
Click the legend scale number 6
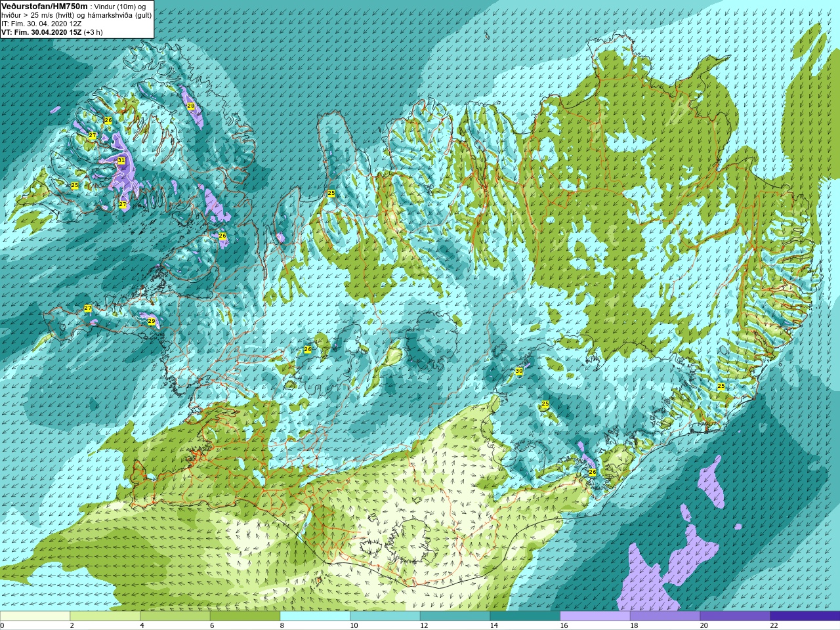click(x=212, y=625)
